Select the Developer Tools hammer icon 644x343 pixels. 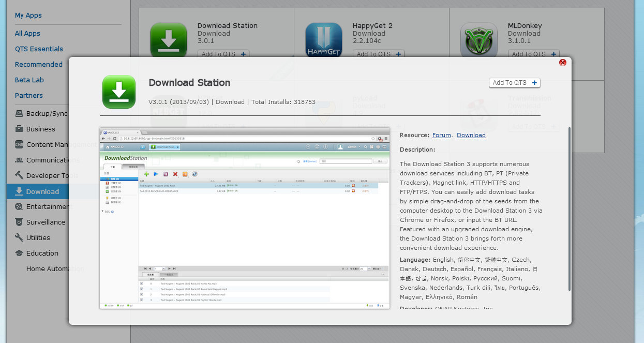pyautogui.click(x=19, y=176)
